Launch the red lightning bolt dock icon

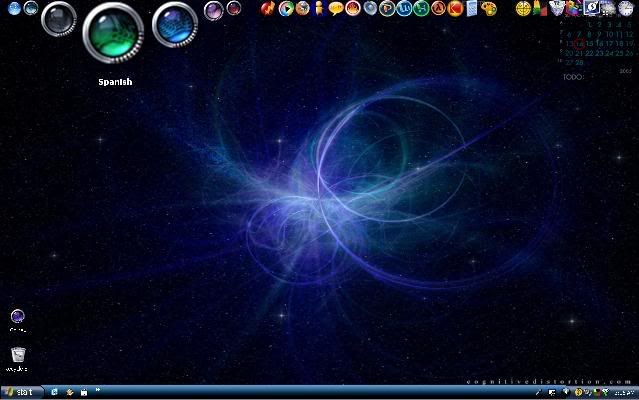[x=268, y=9]
